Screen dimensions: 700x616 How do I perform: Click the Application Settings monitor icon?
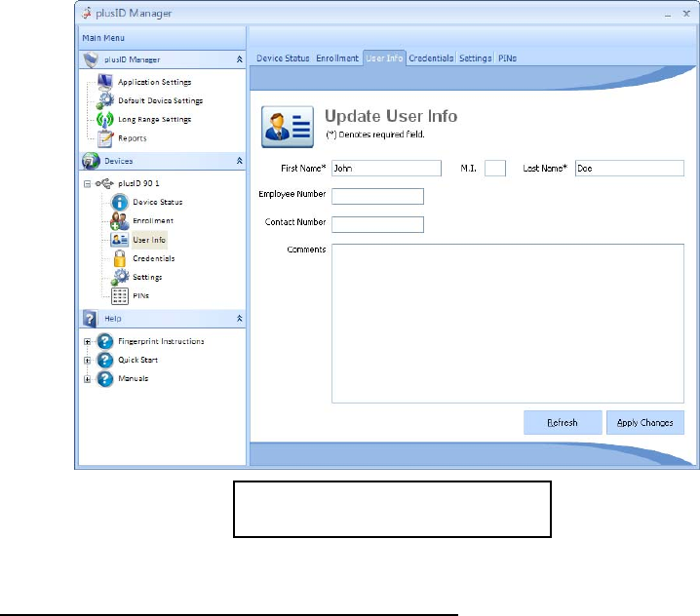(x=105, y=82)
